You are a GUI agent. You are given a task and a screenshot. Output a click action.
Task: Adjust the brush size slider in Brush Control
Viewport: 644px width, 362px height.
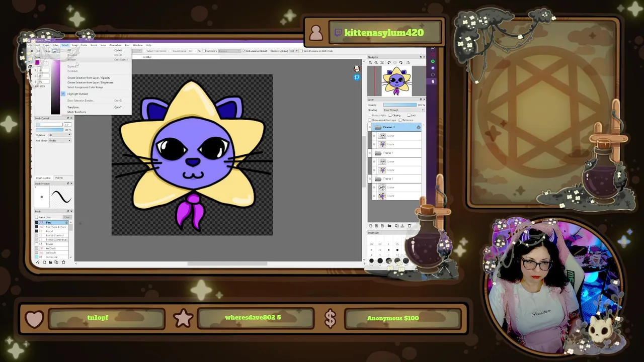48,124
